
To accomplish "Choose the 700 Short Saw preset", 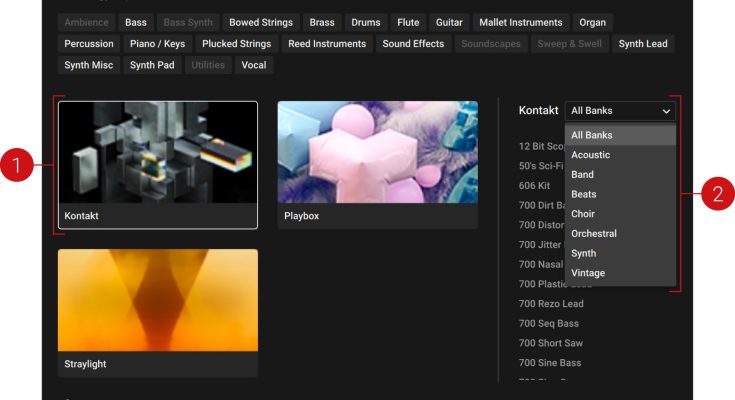I will (550, 343).
